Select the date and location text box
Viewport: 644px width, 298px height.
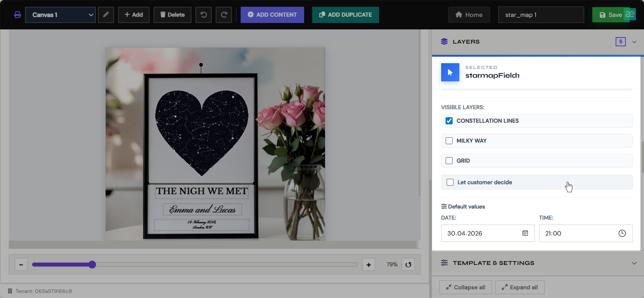(x=202, y=225)
